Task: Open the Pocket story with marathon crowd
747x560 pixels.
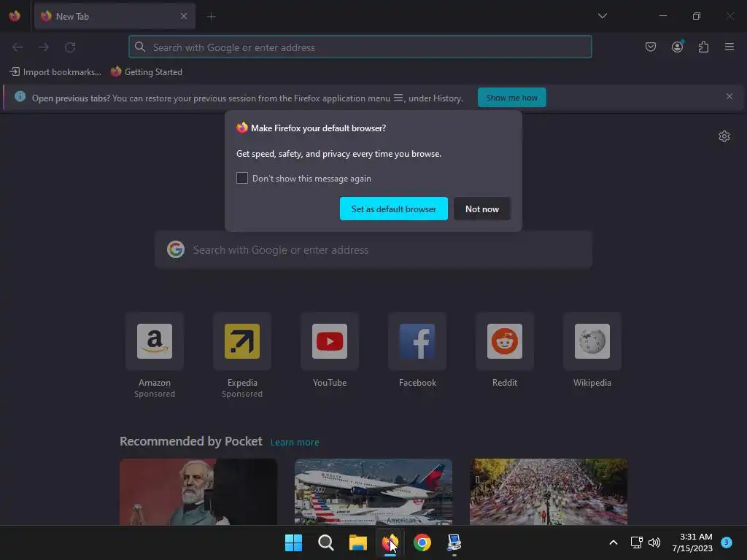Action: coord(549,492)
